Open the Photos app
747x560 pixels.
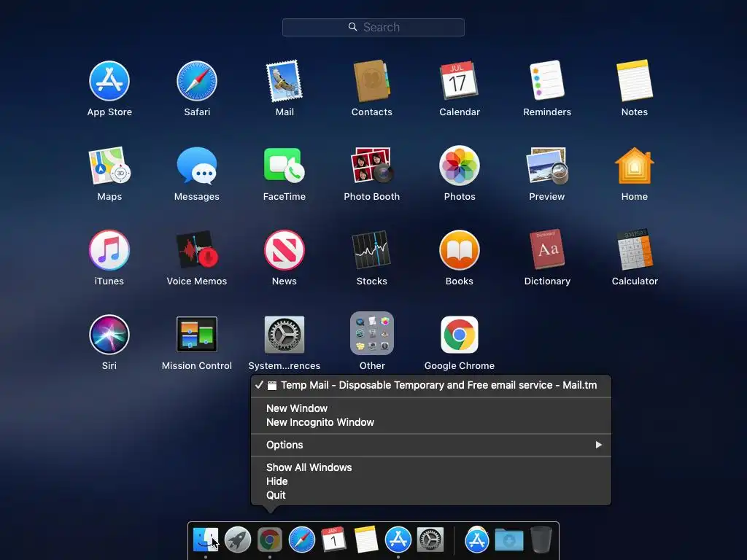click(460, 166)
